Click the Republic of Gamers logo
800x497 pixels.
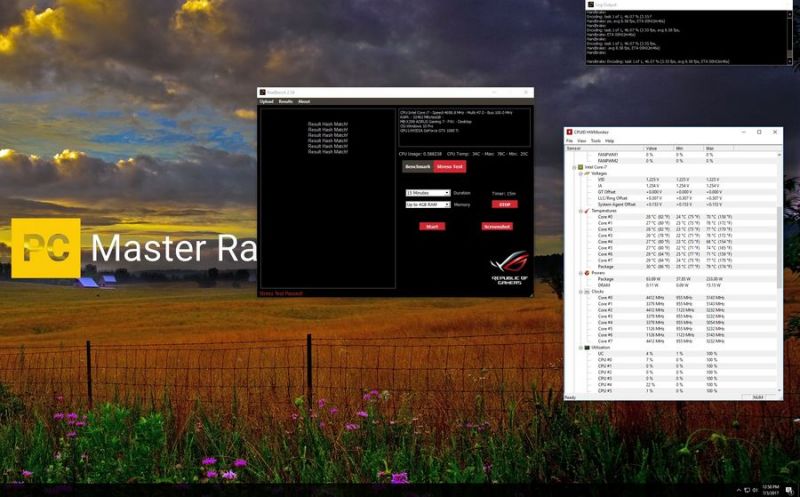509,268
